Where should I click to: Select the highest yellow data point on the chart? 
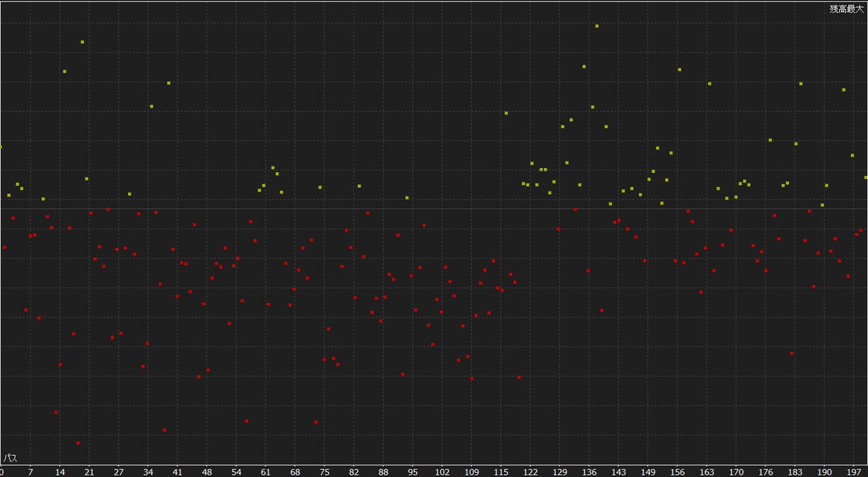click(597, 26)
